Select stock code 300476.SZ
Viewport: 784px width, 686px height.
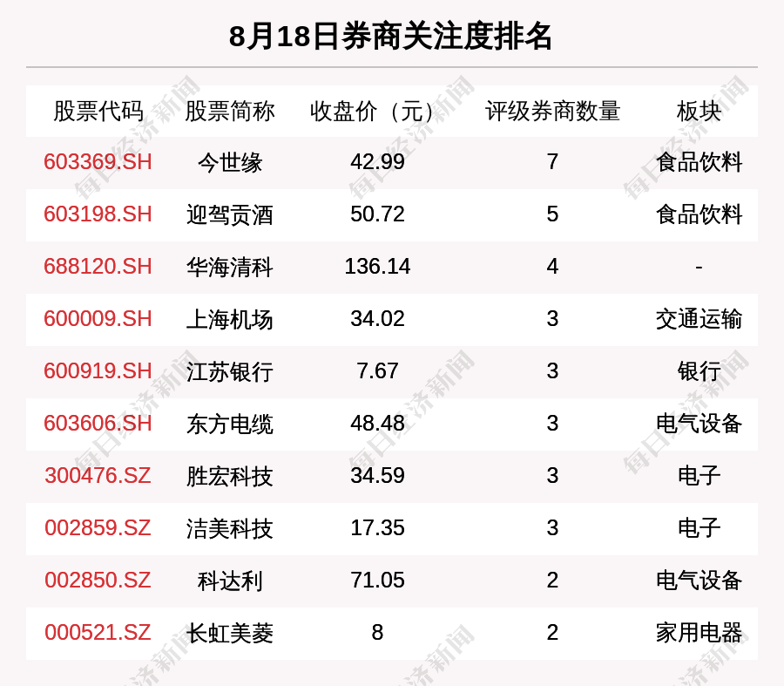click(x=98, y=475)
